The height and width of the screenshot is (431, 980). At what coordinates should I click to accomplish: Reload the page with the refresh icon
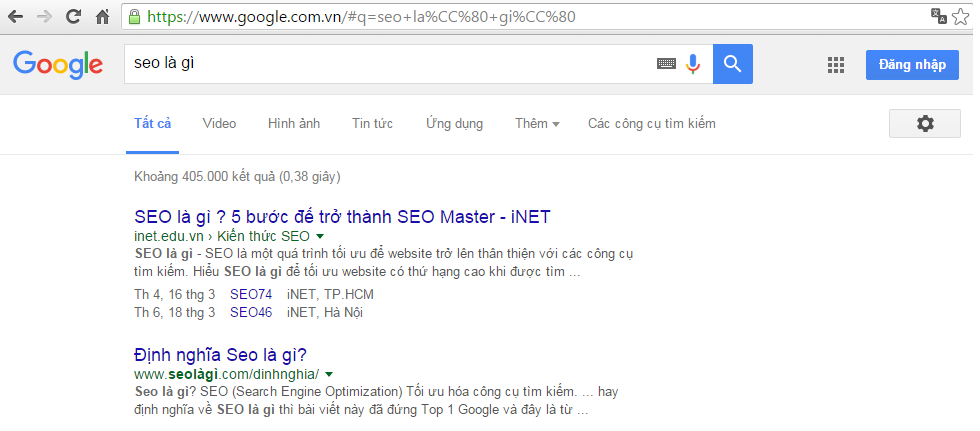[x=74, y=16]
